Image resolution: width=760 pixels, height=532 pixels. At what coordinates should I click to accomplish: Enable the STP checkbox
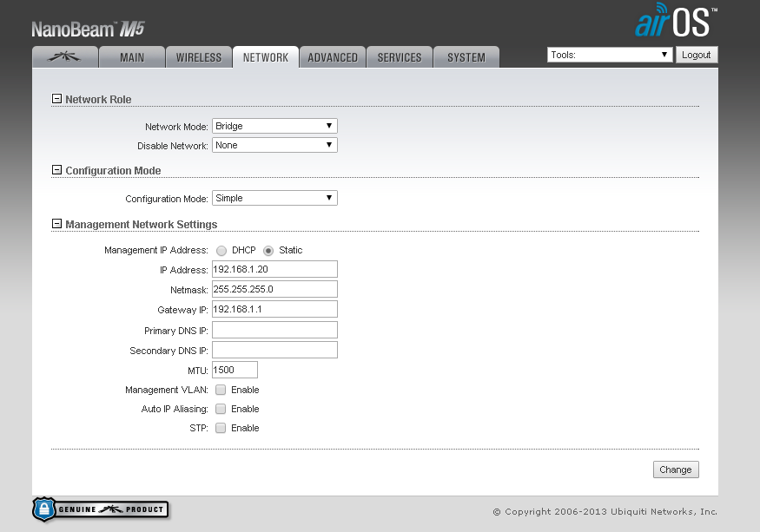(x=221, y=428)
